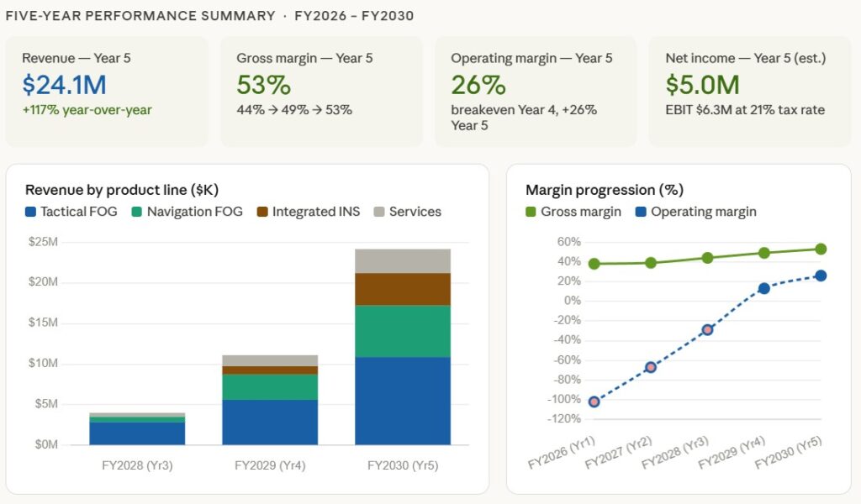Screen dimensions: 861x504
Task: Click the Integrated INS brown legend swatch
Action: pyautogui.click(x=262, y=212)
